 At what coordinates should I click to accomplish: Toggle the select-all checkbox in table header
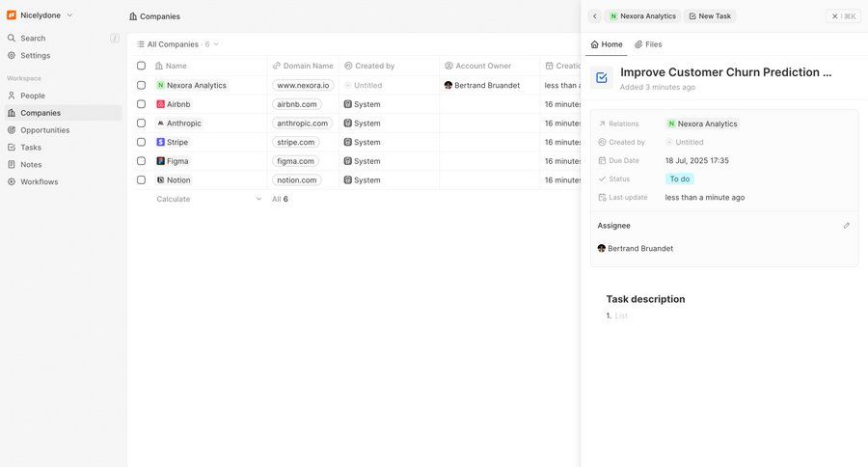(x=141, y=66)
